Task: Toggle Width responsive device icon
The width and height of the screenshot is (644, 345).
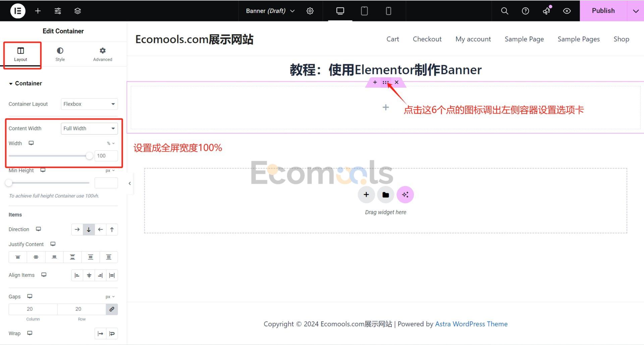Action: tap(31, 143)
